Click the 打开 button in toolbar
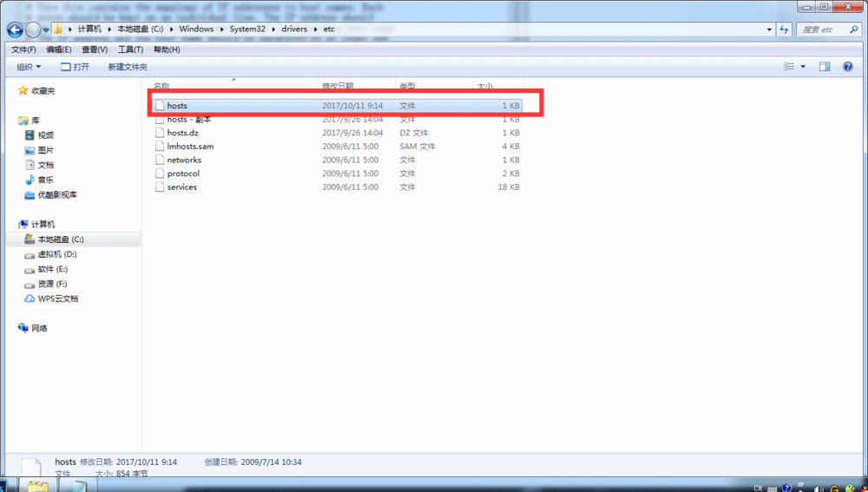The width and height of the screenshot is (868, 492). click(x=75, y=67)
